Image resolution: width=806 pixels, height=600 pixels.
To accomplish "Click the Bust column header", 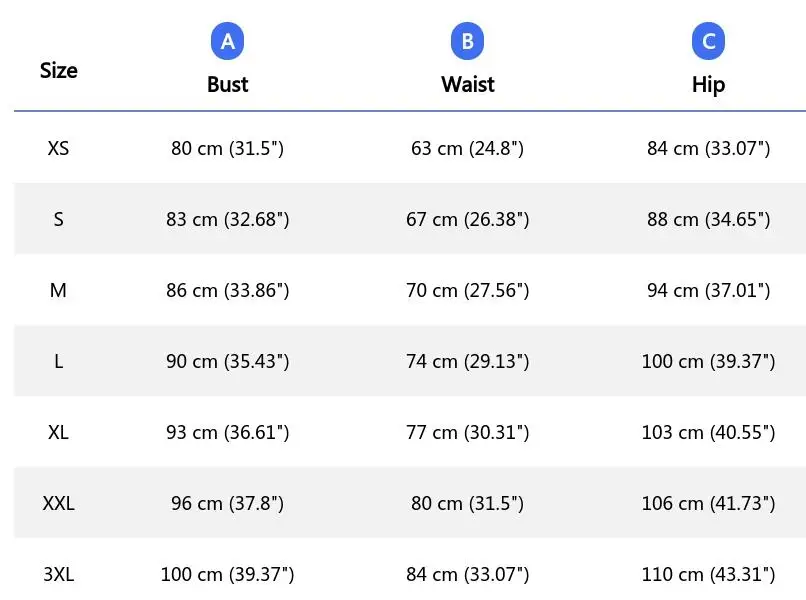I will pos(228,84).
